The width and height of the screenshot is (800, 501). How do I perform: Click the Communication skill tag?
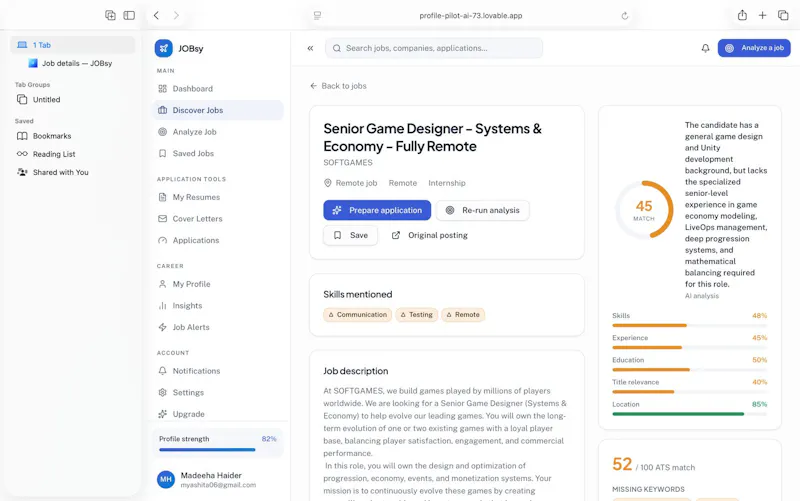pos(358,315)
